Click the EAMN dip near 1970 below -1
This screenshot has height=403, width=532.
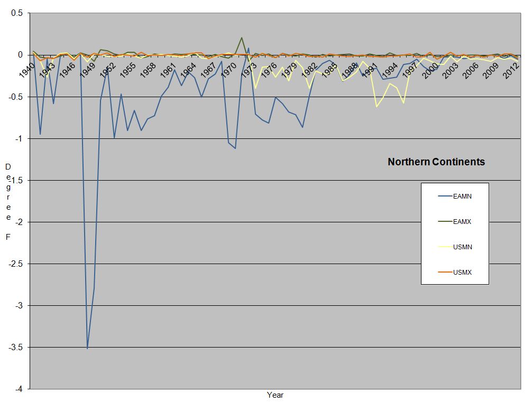[235, 148]
